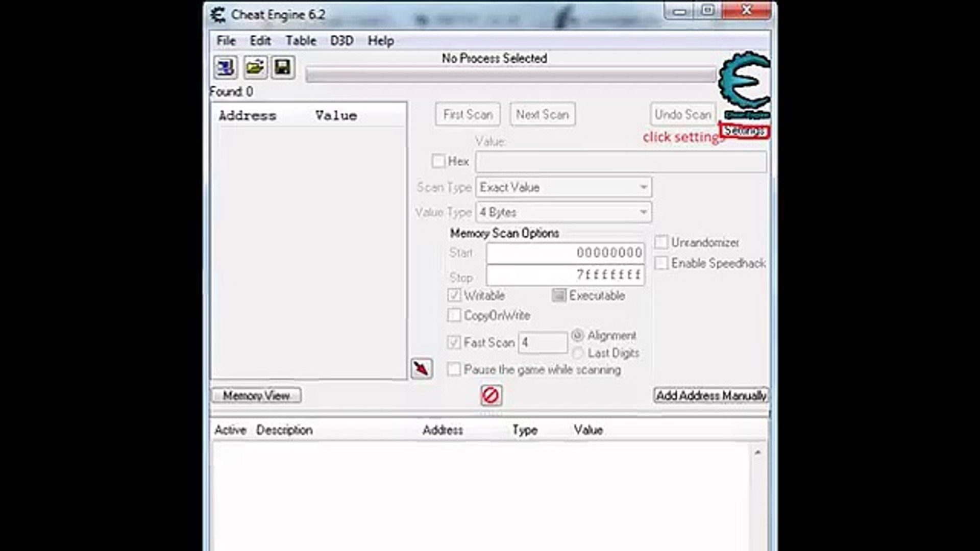The height and width of the screenshot is (551, 980).
Task: Enable the Unrandomizer checkbox
Action: point(661,242)
